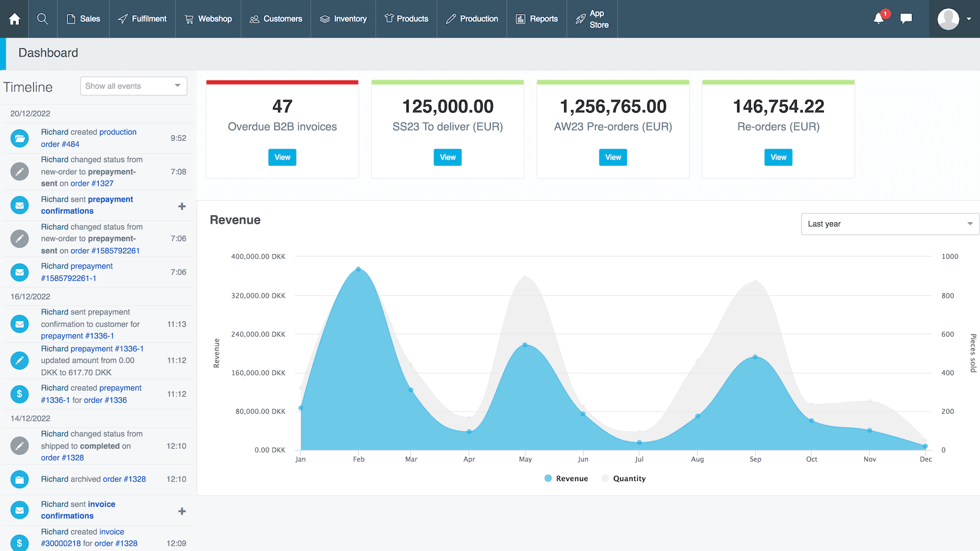Click the search magnifier icon
The height and width of the screenshot is (551, 980).
tap(42, 19)
